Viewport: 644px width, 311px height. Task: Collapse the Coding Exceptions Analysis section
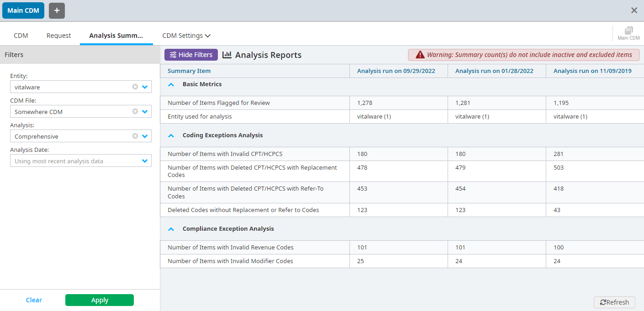point(171,135)
